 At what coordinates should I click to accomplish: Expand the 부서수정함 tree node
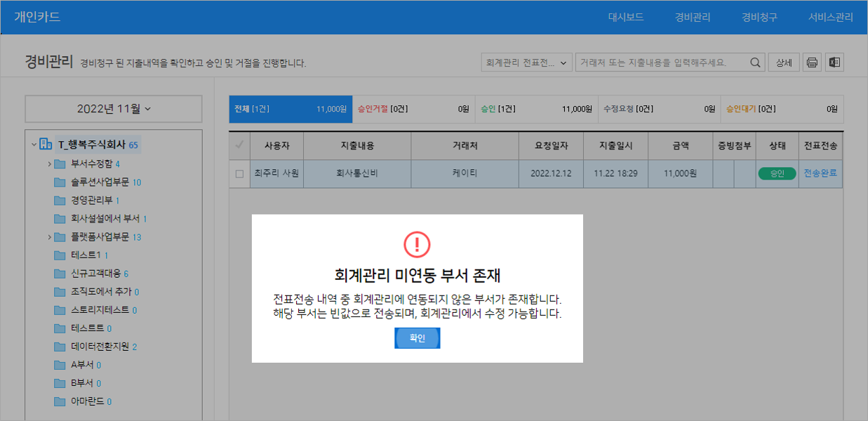[50, 164]
